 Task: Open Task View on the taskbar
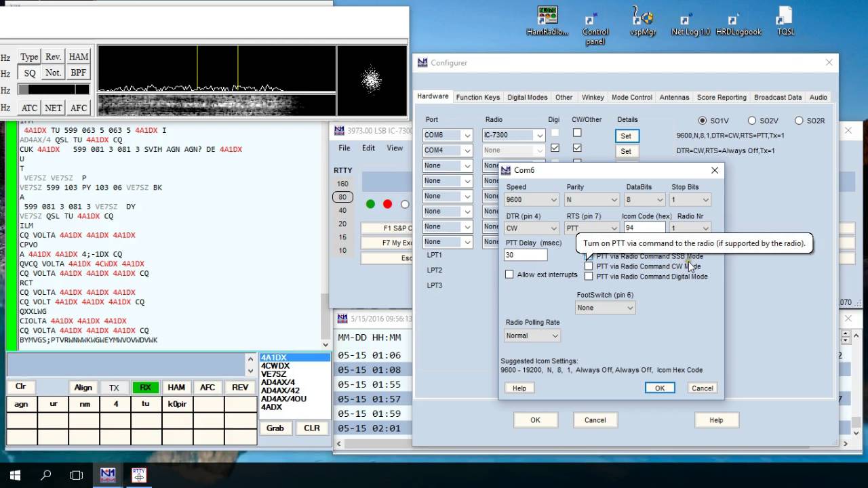coord(76,475)
